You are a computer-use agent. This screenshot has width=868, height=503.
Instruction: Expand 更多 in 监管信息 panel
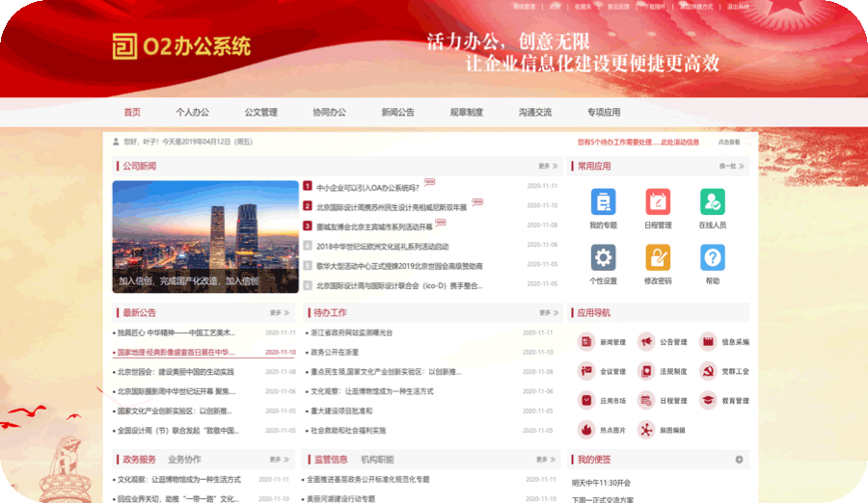click(547, 460)
